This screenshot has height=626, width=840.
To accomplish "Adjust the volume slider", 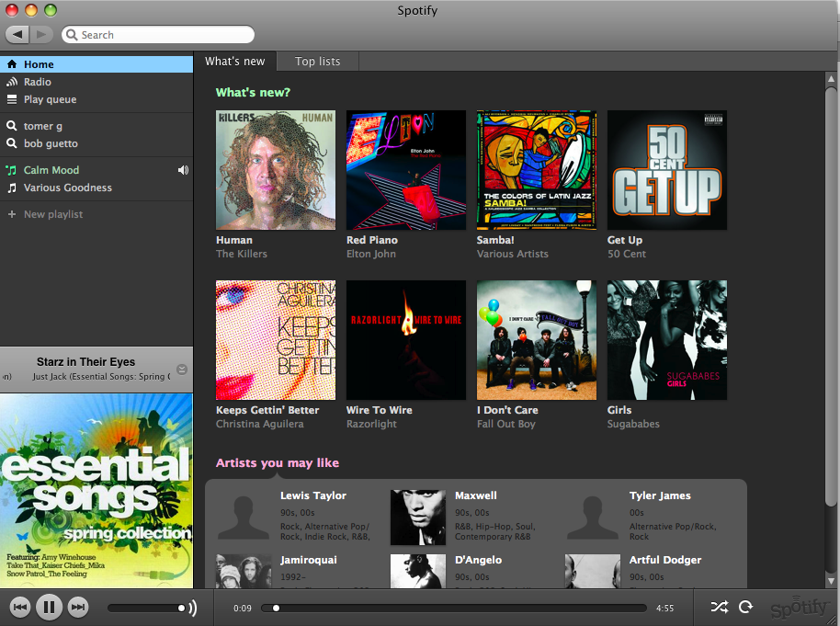I will tap(146, 608).
